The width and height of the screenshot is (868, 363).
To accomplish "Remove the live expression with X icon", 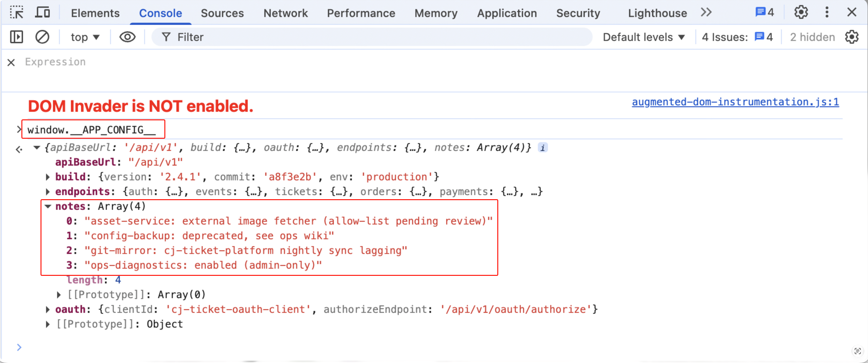I will 11,62.
